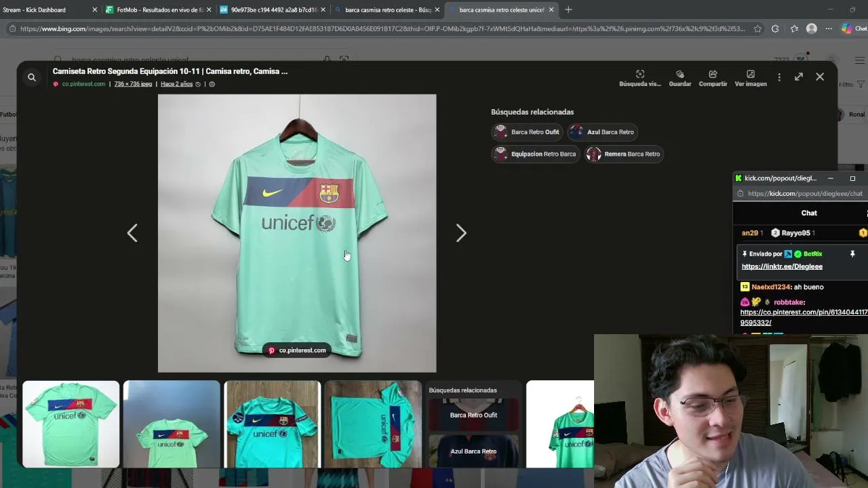Select the third thumbnail of turquoise jersey close-up

pos(272,424)
